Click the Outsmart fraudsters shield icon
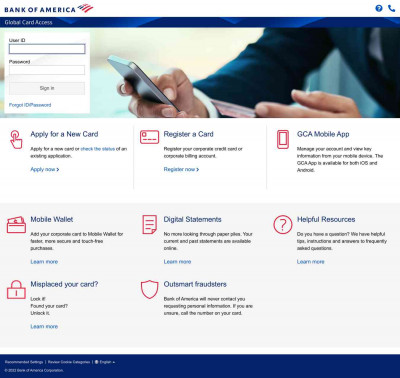 tap(149, 289)
